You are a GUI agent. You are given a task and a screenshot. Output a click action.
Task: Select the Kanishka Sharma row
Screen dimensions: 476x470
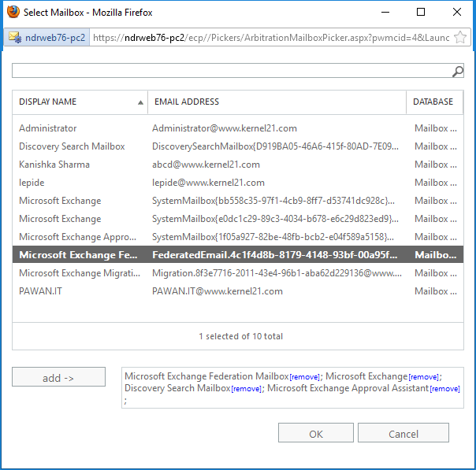coord(238,165)
